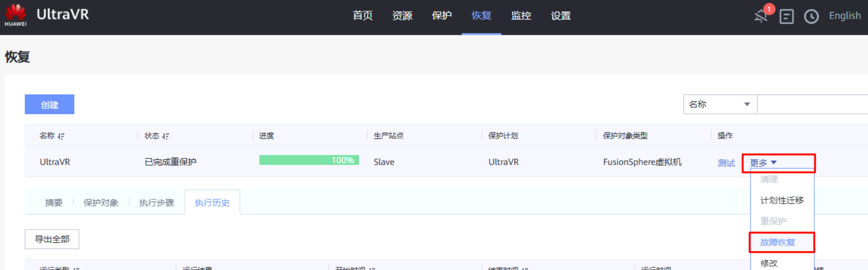
Task: Open the task list icon
Action: coord(786,17)
